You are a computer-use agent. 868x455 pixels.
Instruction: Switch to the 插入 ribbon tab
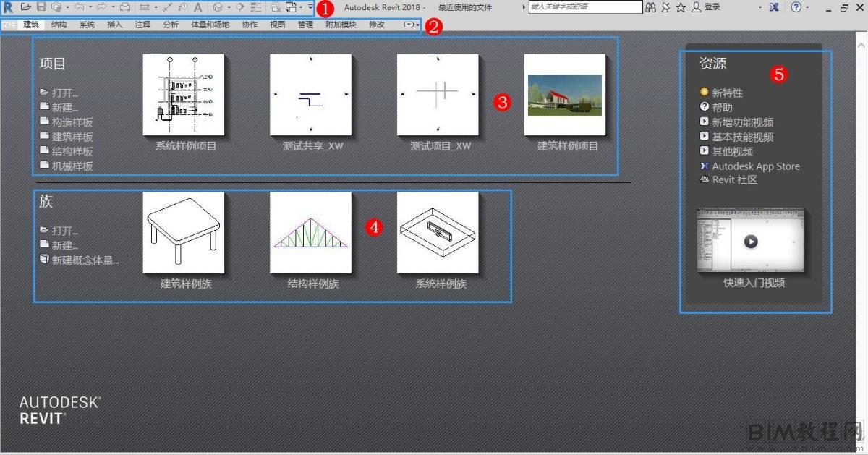click(x=115, y=25)
